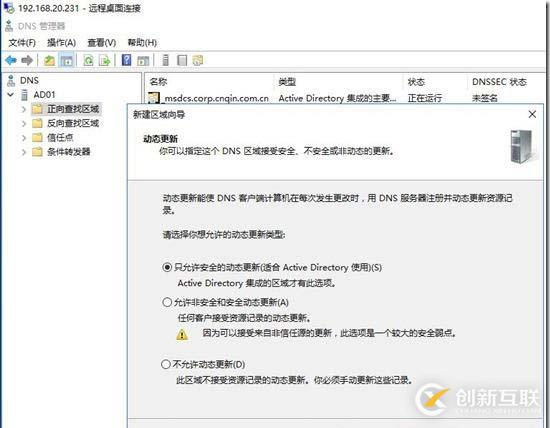Select 条件转发器 tree label

69,152
